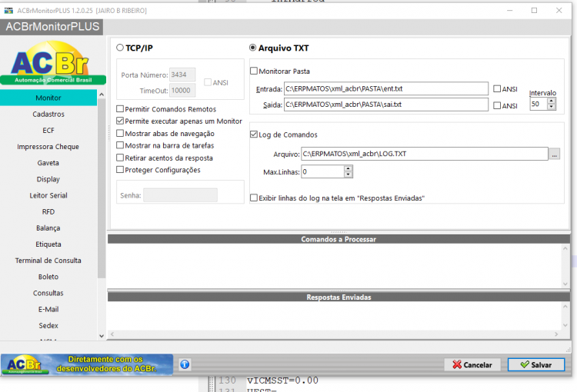577x392 pixels.
Task: Click the blue info icon
Action: point(185,364)
